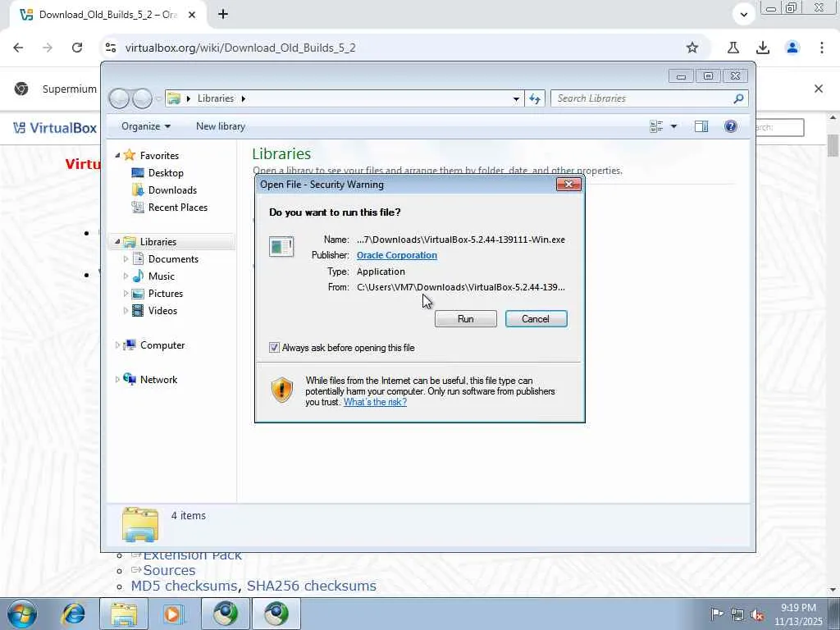The height and width of the screenshot is (630, 840).
Task: Cancel the security warning dialog
Action: (536, 319)
